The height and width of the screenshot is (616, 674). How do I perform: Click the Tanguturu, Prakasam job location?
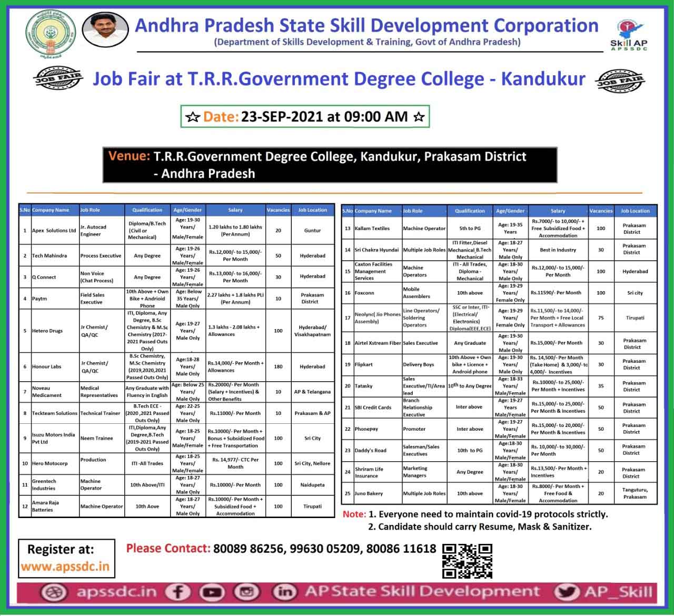click(636, 493)
